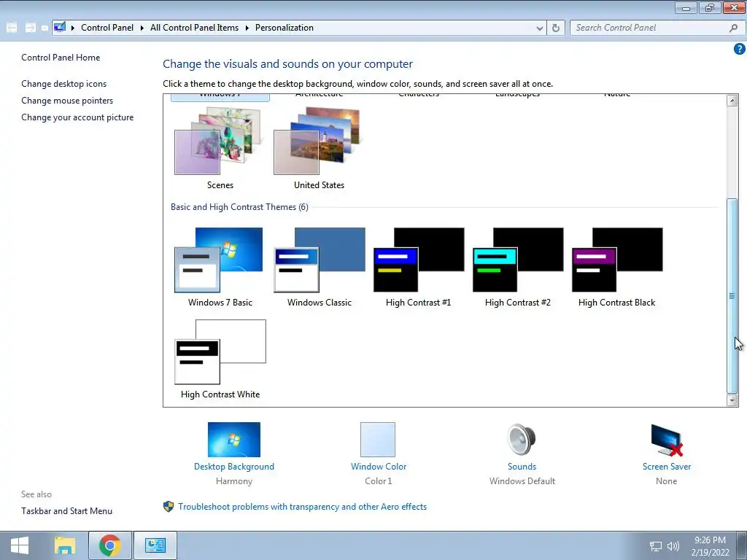Click the Window Color link text

tap(379, 467)
